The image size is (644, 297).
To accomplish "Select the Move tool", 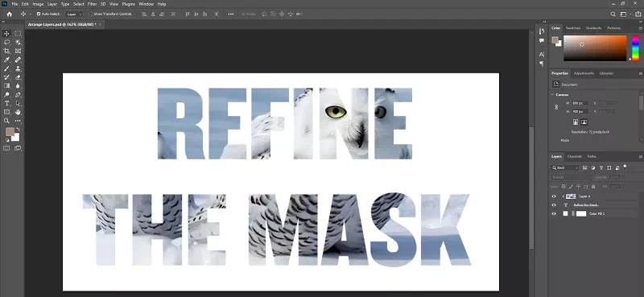I will pos(6,34).
